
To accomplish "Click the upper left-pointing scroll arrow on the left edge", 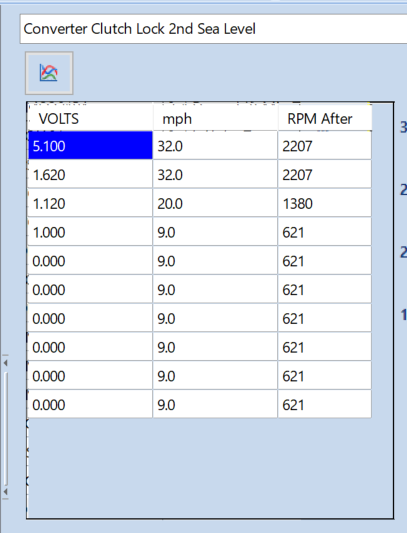I will click(x=5, y=363).
